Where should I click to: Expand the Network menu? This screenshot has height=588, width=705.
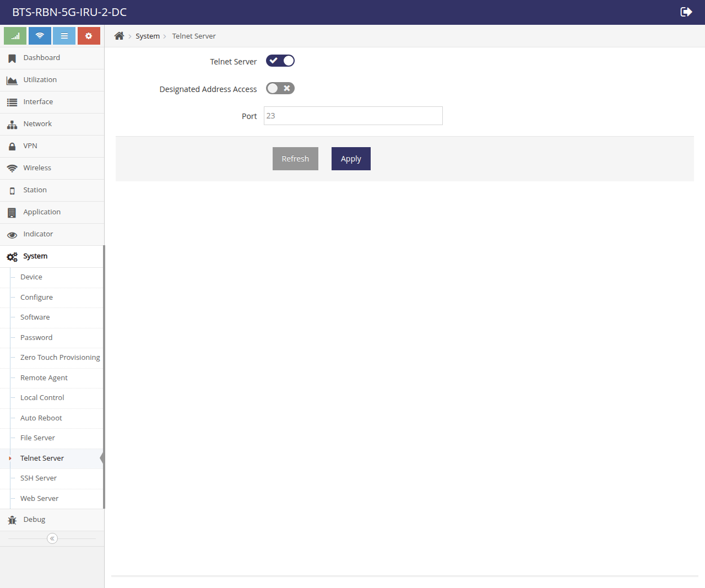tap(52, 124)
